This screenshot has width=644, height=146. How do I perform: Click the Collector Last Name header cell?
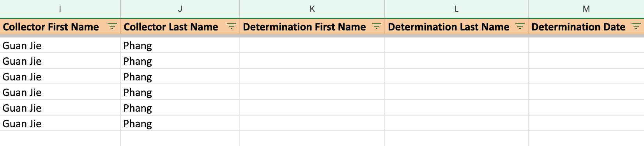(180, 27)
